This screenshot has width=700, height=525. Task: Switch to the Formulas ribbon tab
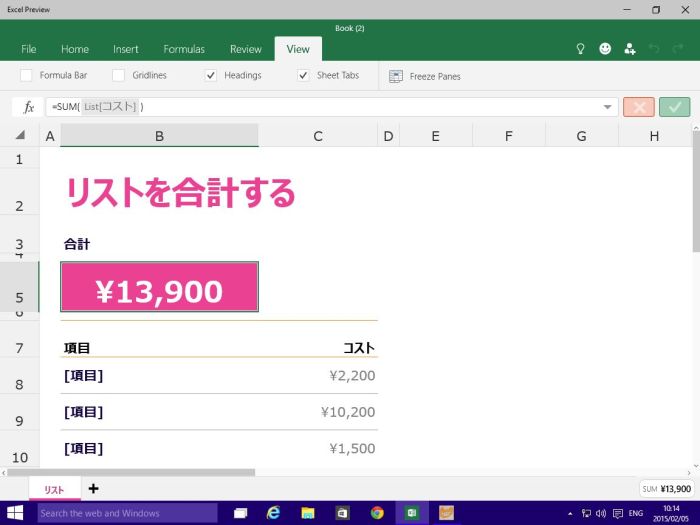184,49
